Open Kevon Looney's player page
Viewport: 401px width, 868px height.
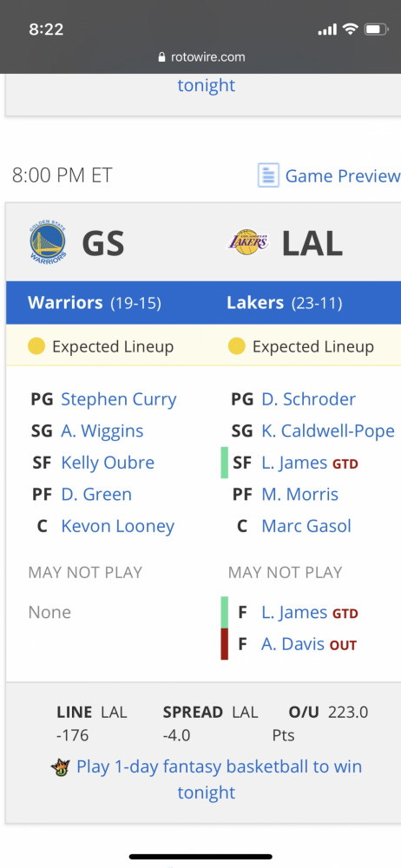[118, 526]
